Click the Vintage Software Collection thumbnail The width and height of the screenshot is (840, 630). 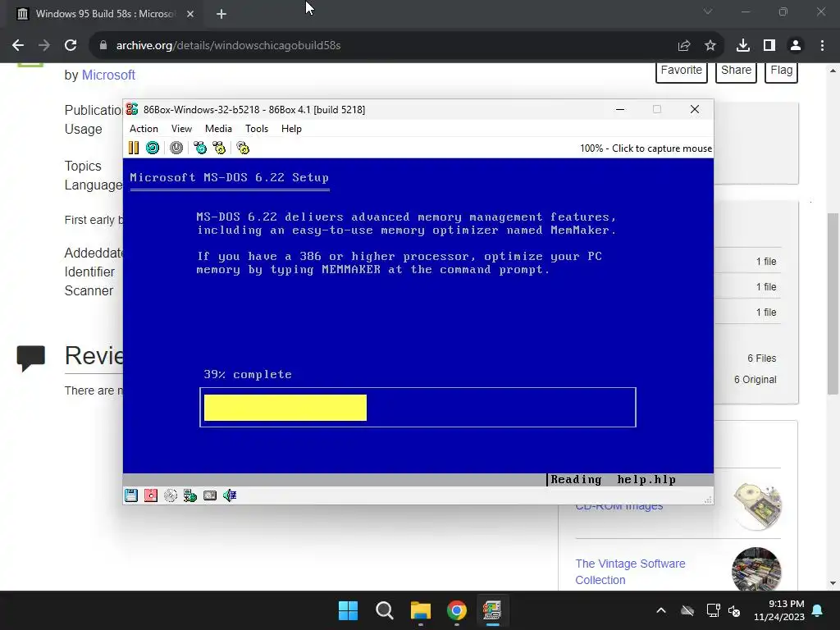(x=756, y=569)
